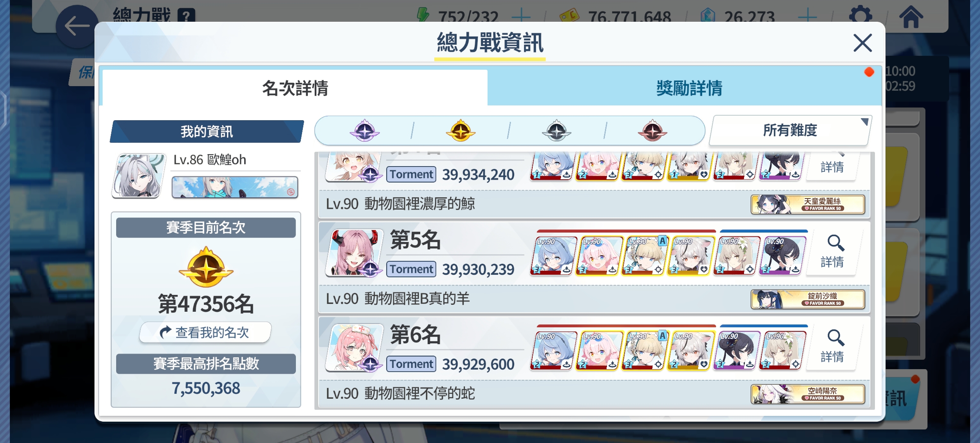
Task: Tap my profile avatar thumbnail
Action: coord(139,176)
